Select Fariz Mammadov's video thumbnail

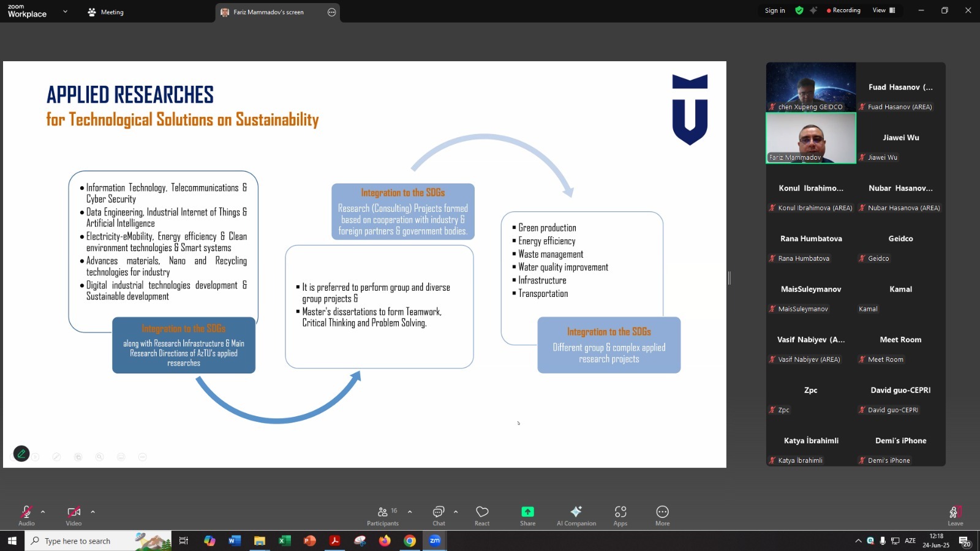pos(811,138)
